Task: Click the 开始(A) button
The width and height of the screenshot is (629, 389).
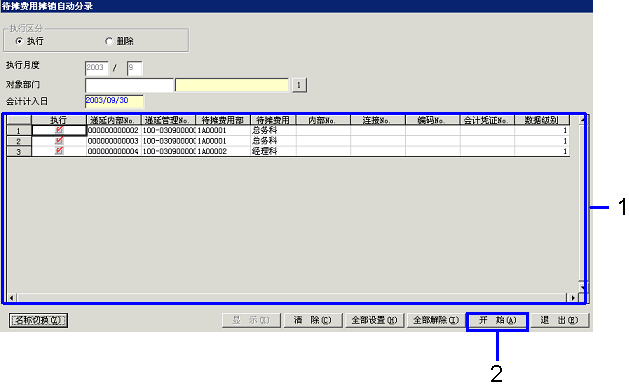Action: [497, 320]
